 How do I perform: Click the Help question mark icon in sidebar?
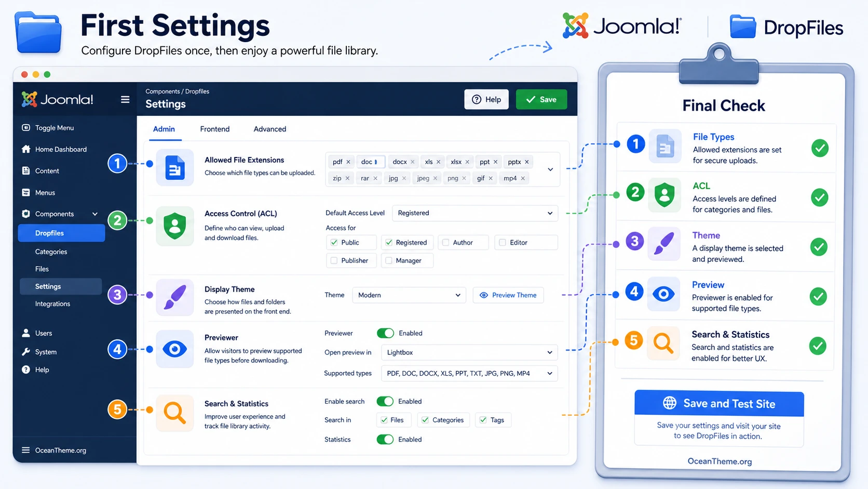26,369
